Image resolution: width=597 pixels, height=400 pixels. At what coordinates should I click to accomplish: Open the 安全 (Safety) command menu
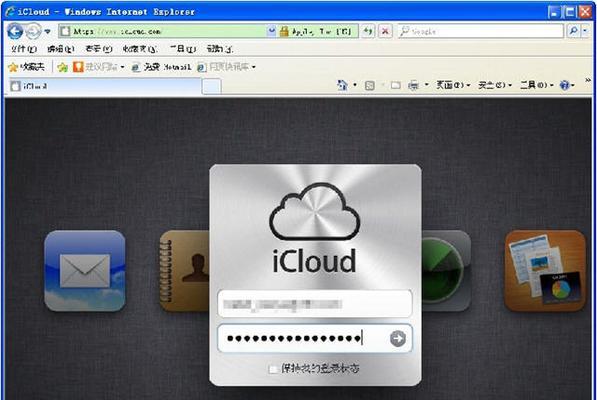[x=495, y=85]
